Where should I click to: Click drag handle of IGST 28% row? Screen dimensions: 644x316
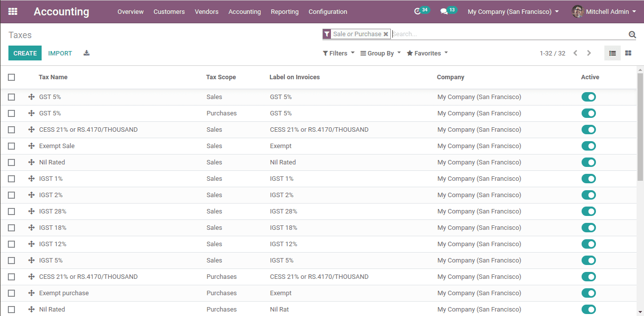coord(32,211)
